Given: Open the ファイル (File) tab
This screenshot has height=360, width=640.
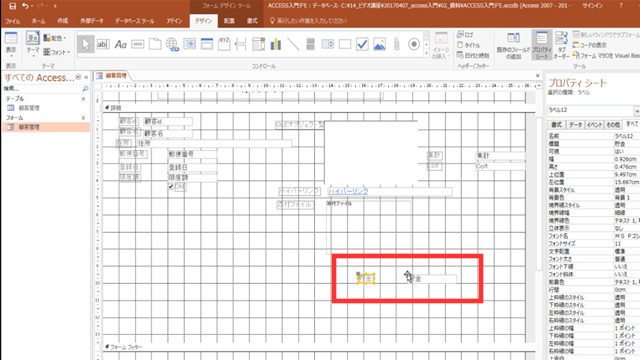Looking at the screenshot, I should (x=12, y=21).
